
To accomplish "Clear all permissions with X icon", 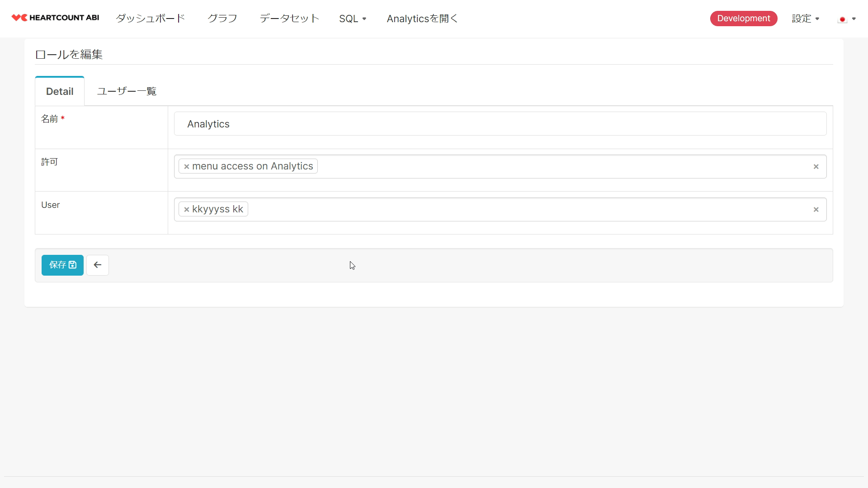I will tap(816, 167).
